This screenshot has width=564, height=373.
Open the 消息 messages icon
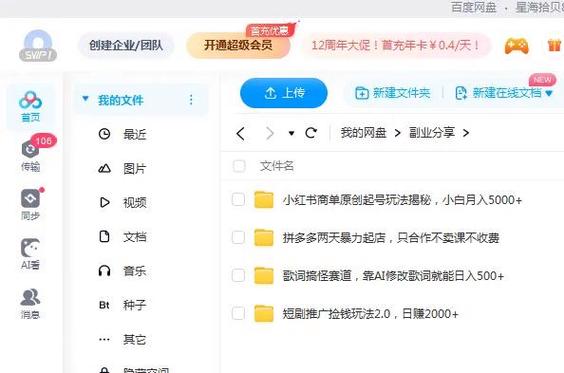[30, 303]
